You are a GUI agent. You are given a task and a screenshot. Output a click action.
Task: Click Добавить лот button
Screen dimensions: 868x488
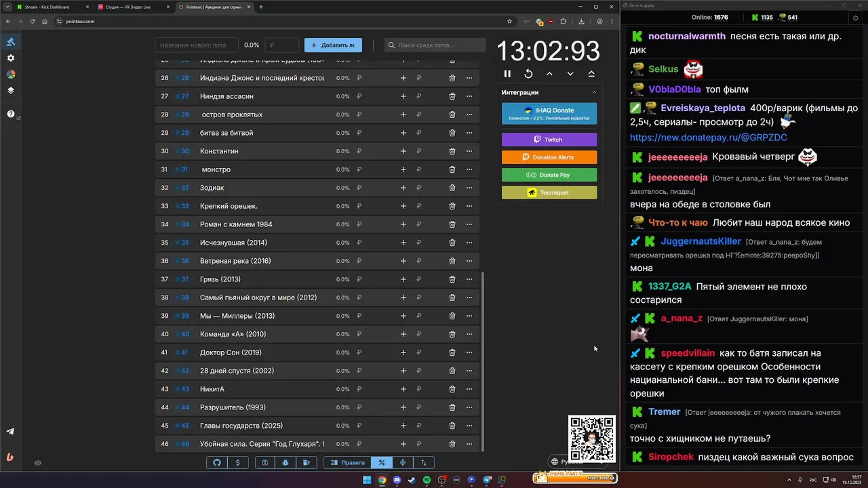coord(333,45)
